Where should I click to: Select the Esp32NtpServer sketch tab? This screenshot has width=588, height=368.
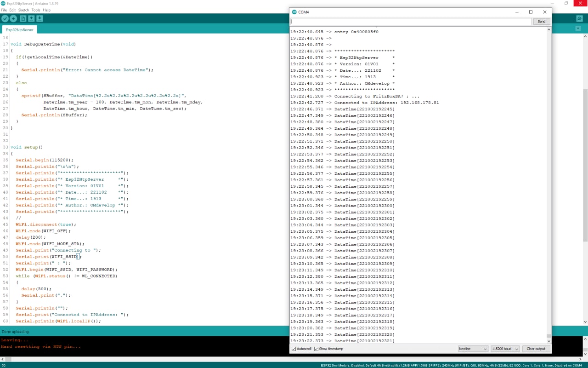point(20,29)
